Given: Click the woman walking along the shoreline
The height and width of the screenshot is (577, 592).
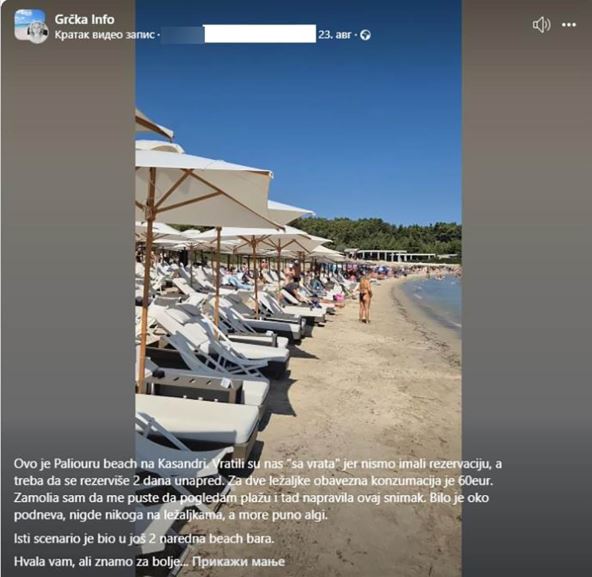Looking at the screenshot, I should 364,299.
